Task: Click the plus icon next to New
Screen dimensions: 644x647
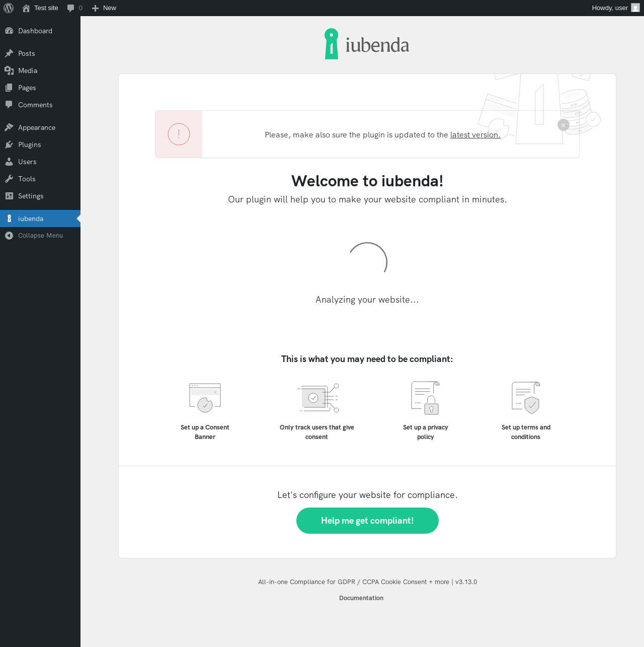Action: (95, 8)
